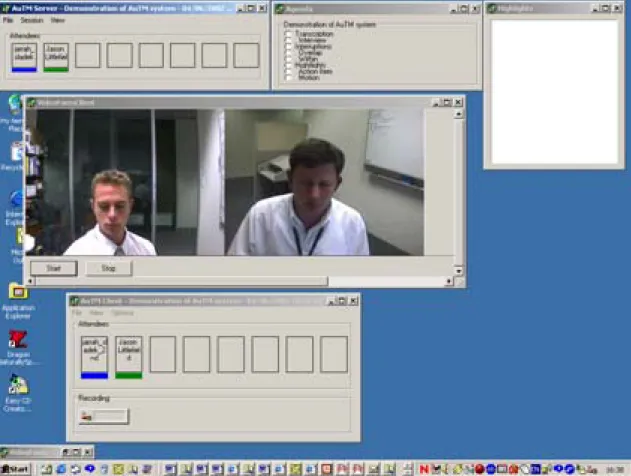This screenshot has width=631, height=476.
Task: Open Session menu in AuTM Server window
Action: tap(32, 20)
